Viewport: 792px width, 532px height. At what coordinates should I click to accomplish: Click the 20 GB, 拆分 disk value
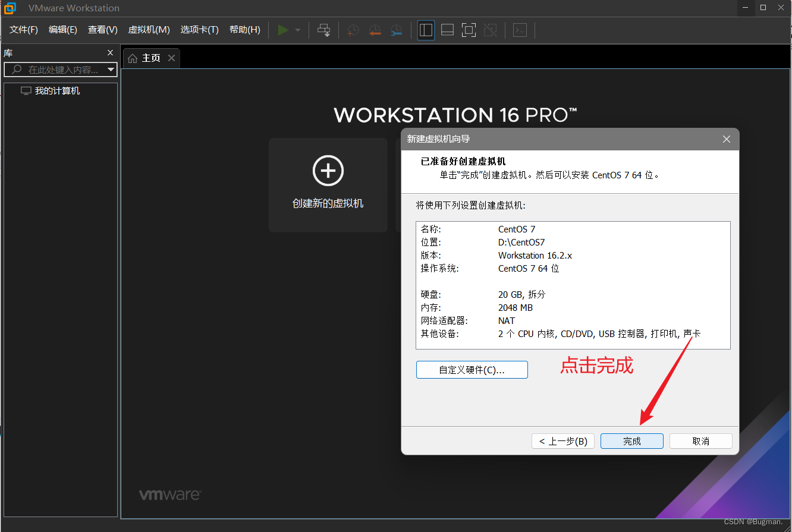click(521, 295)
